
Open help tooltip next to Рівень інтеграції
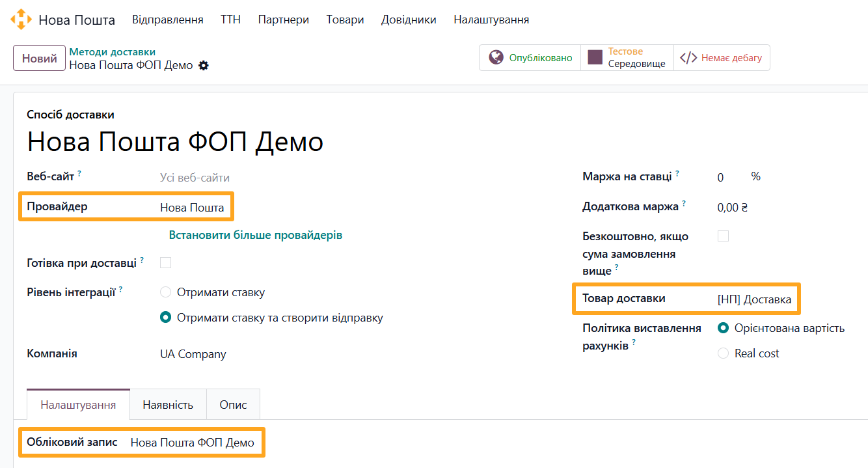coord(121,288)
